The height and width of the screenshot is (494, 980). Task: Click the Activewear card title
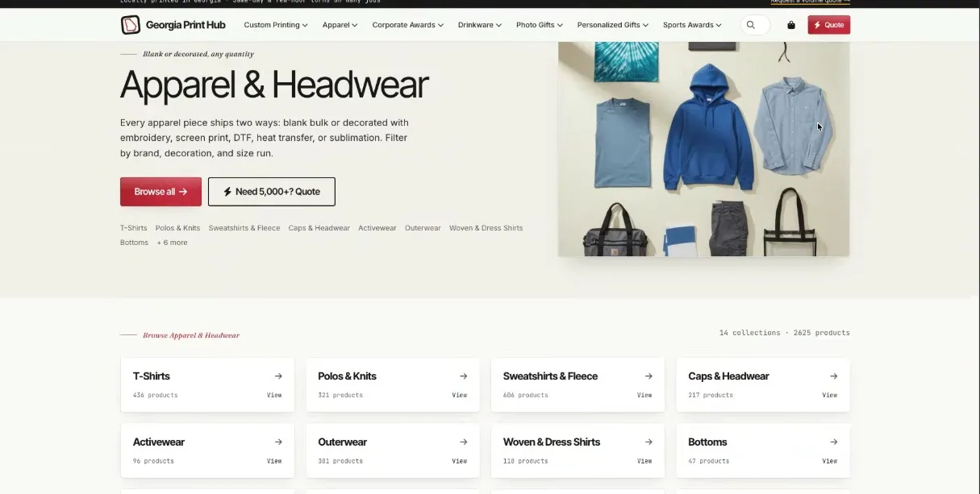pos(159,442)
